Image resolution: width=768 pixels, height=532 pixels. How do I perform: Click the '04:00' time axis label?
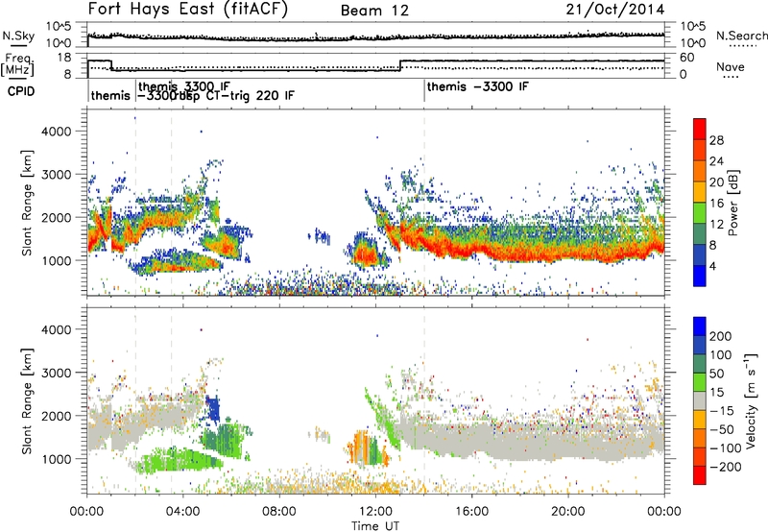click(182, 512)
